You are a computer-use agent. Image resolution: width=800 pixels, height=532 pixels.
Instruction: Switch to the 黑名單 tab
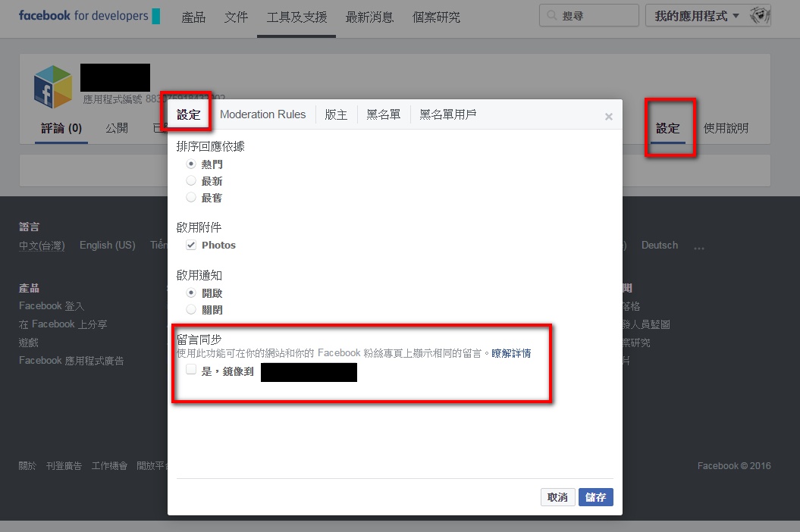383,114
